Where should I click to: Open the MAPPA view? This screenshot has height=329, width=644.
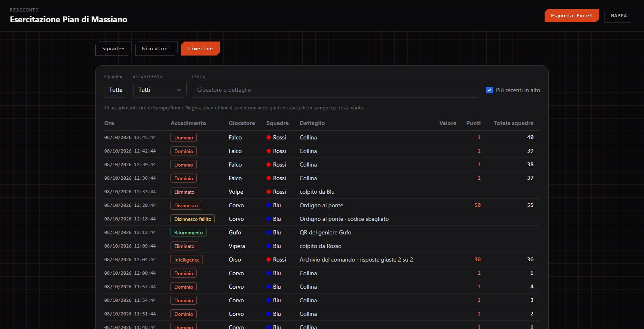click(x=619, y=16)
